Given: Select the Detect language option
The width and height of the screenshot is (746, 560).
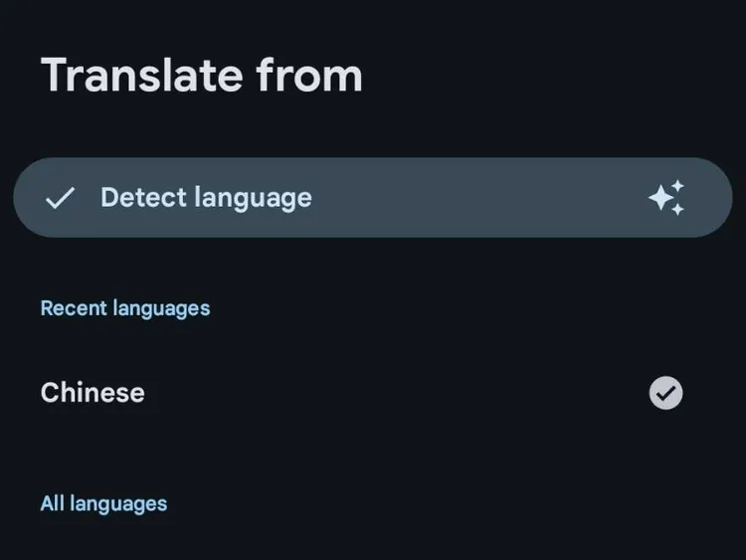Looking at the screenshot, I should tap(372, 198).
